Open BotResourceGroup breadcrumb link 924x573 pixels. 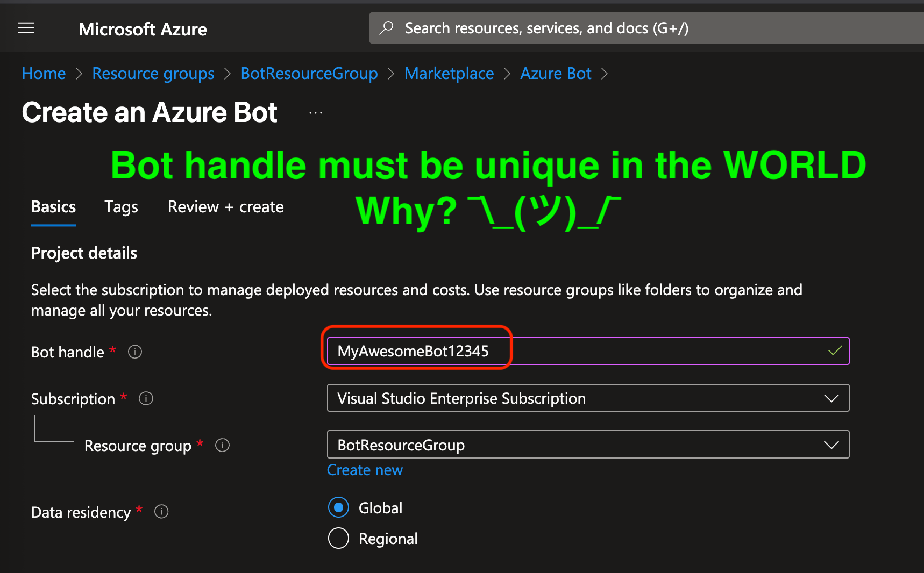[x=309, y=73]
